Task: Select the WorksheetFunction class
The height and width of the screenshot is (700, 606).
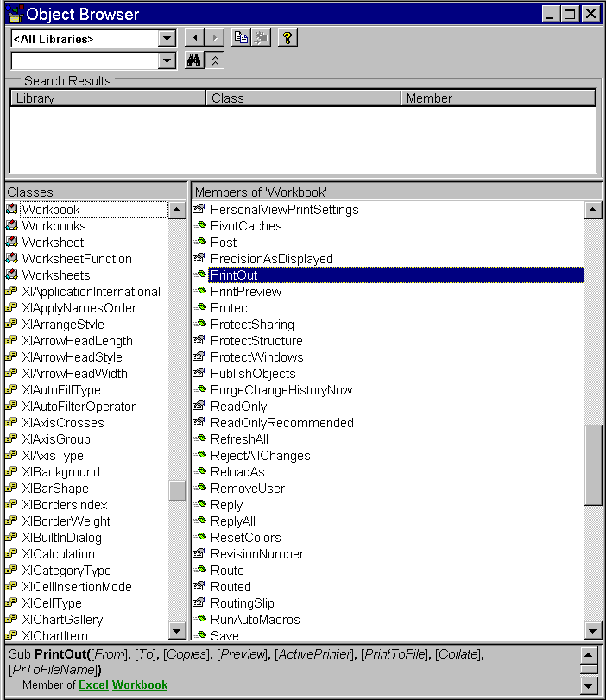Action: coord(77,259)
